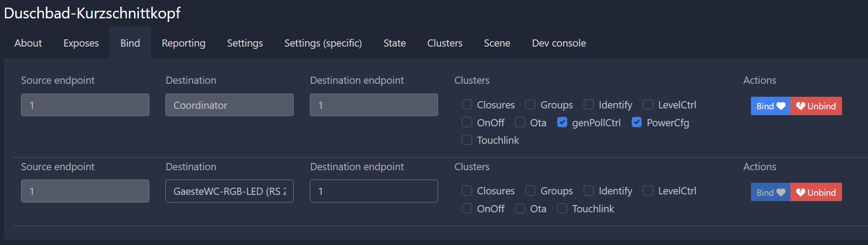Toggle Touchlink checkbox in Coordinator row
This screenshot has width=868, height=245.
pyautogui.click(x=467, y=140)
